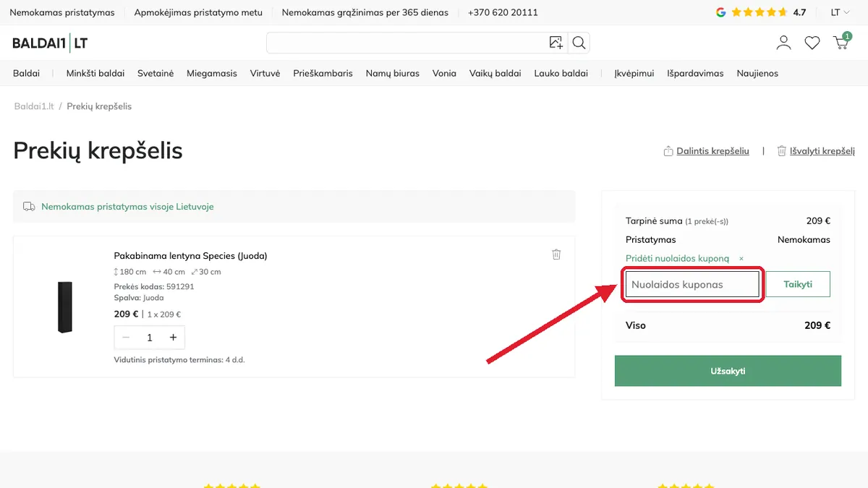
Task: Click the magnifying glass search icon
Action: coord(579,43)
